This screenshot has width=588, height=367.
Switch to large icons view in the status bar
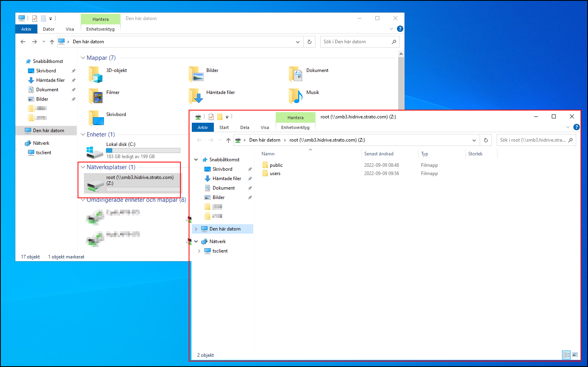click(575, 355)
